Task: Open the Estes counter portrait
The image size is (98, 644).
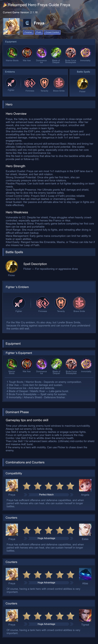Action: point(85,530)
